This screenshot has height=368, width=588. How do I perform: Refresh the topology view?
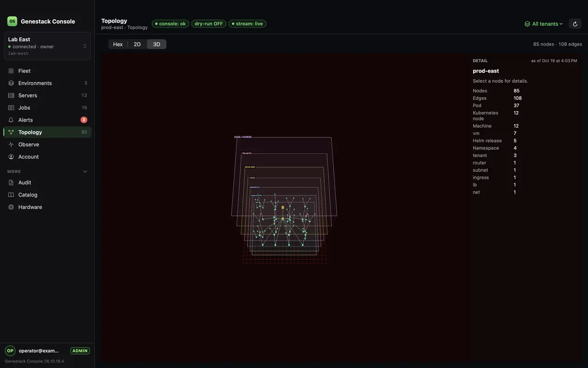pyautogui.click(x=575, y=24)
